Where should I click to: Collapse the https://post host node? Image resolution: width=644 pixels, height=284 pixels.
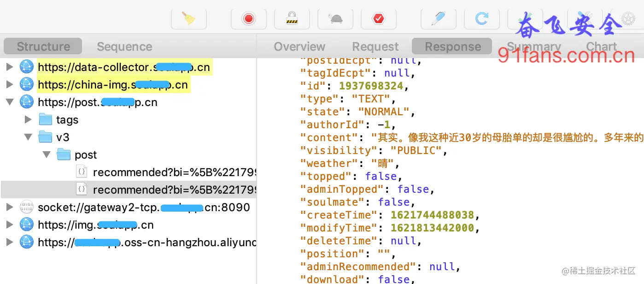pyautogui.click(x=10, y=102)
